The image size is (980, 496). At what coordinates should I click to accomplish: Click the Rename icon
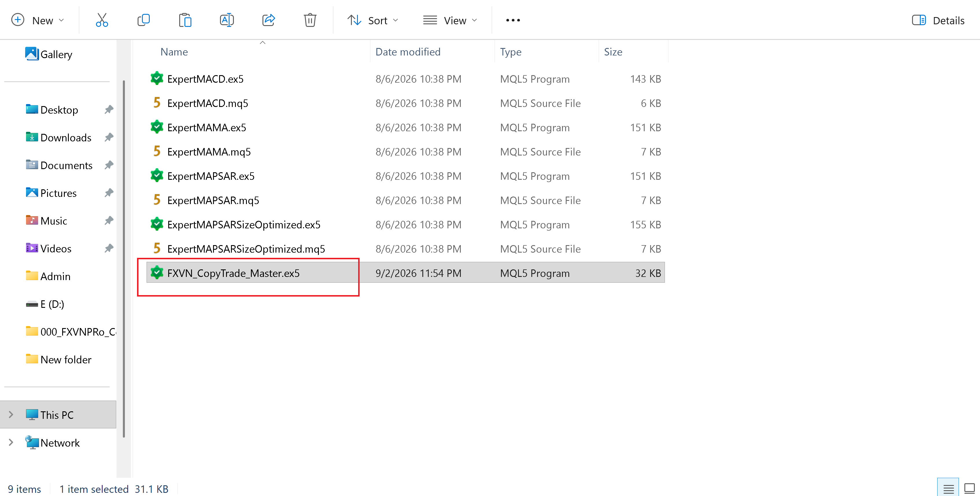[x=227, y=20]
